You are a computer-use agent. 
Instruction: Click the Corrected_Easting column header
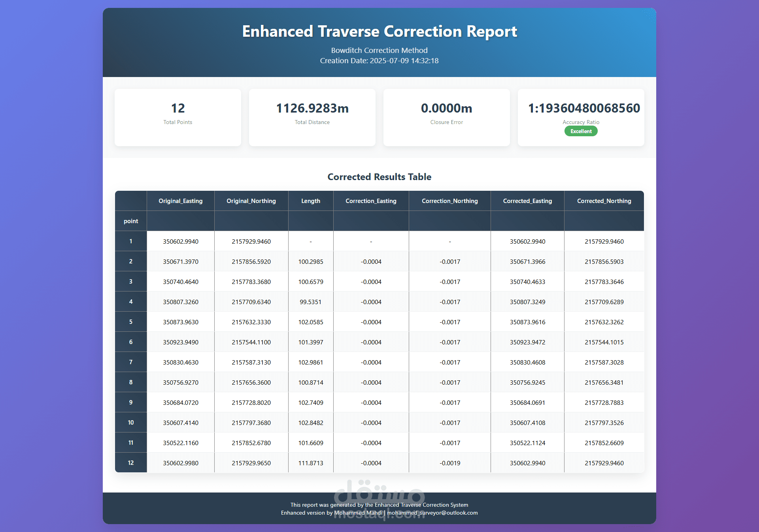coord(527,201)
